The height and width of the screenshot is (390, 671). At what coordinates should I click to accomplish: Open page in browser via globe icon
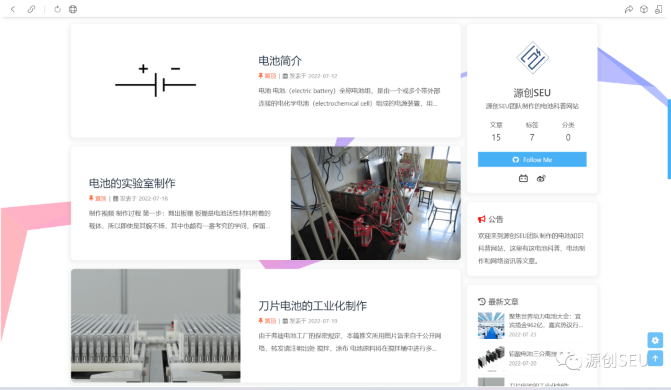[73, 9]
